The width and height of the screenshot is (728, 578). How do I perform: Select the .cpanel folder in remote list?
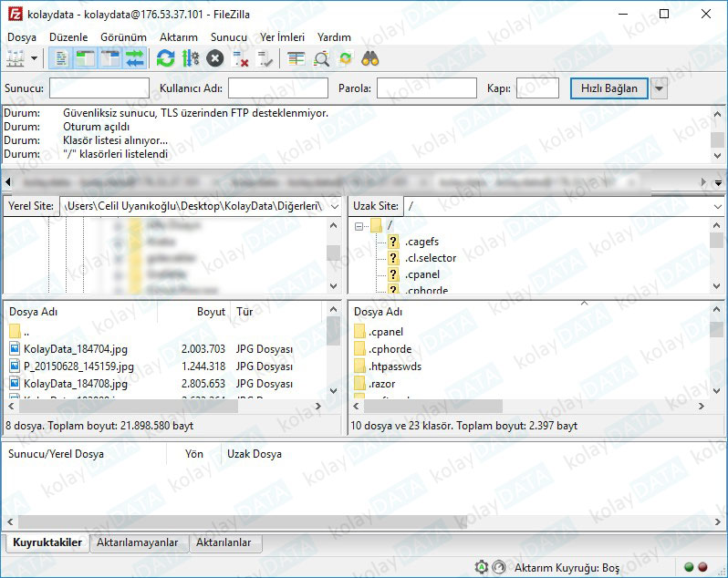pos(385,332)
